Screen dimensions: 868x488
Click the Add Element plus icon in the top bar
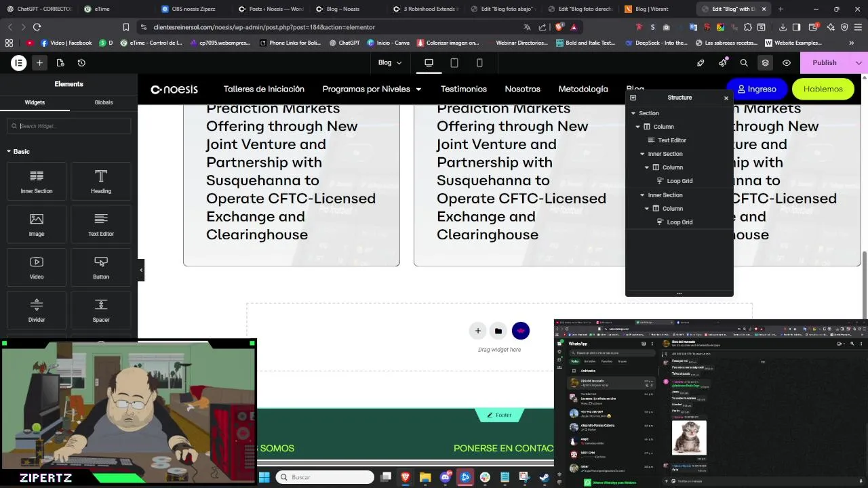[39, 62]
